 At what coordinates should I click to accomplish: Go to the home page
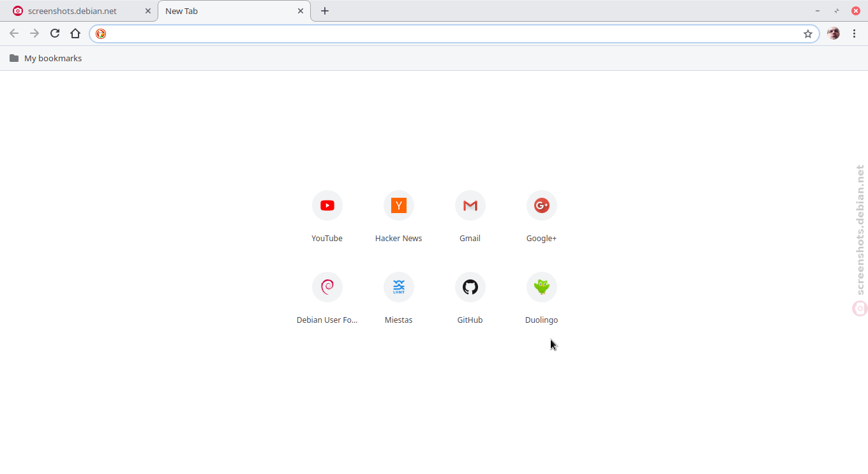pos(75,34)
